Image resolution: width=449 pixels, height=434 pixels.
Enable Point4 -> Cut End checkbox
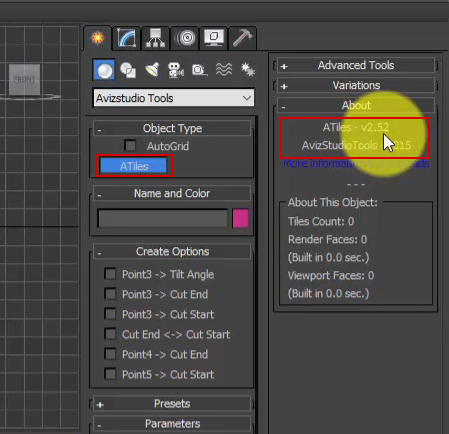tap(110, 354)
